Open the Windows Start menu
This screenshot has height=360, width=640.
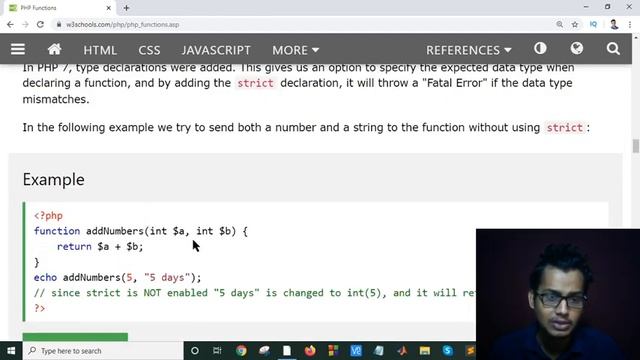[11, 351]
